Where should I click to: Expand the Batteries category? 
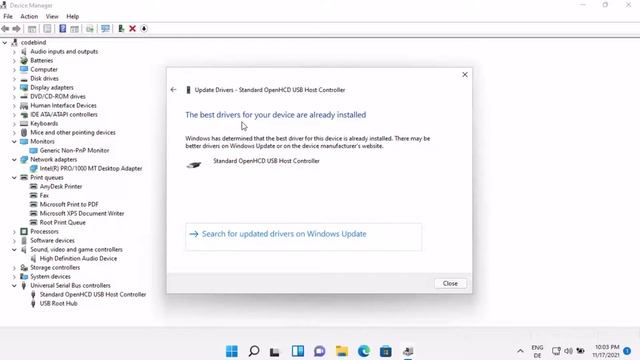[x=14, y=60]
